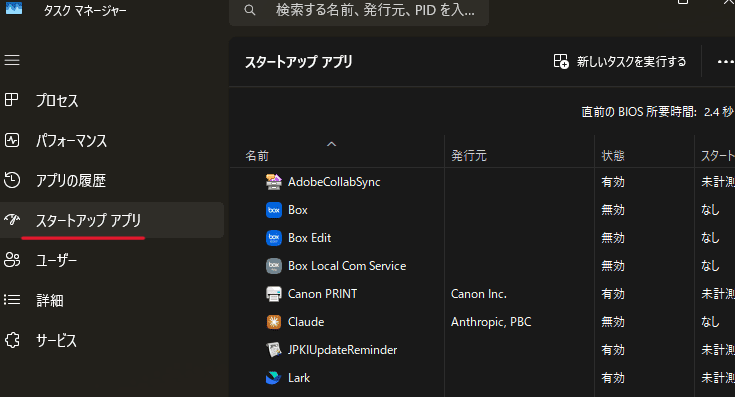
Task: Open the アプリの履歴 page
Action: click(x=71, y=180)
